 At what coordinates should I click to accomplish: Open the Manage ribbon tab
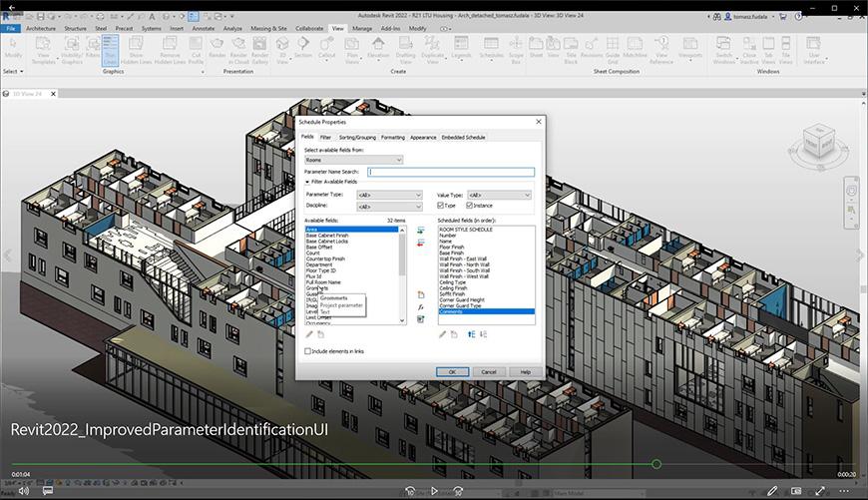click(362, 28)
